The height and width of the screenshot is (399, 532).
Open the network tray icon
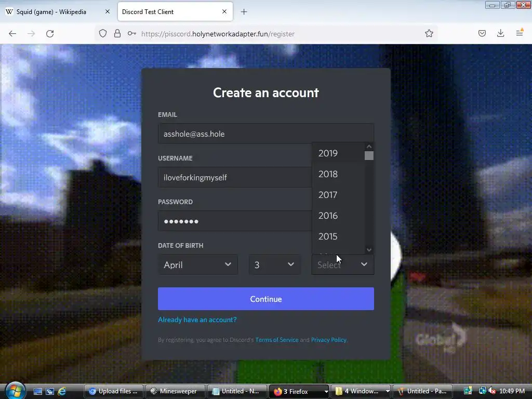point(482,391)
